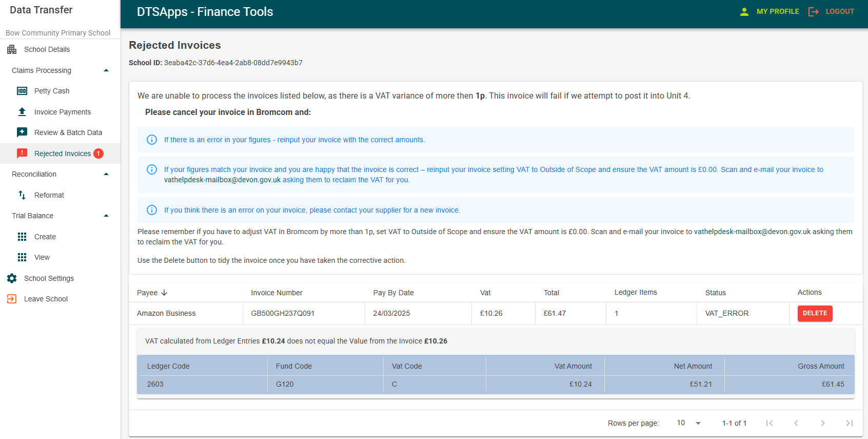Click the Invoice Number column header
Image resolution: width=868 pixels, height=439 pixels.
[277, 293]
